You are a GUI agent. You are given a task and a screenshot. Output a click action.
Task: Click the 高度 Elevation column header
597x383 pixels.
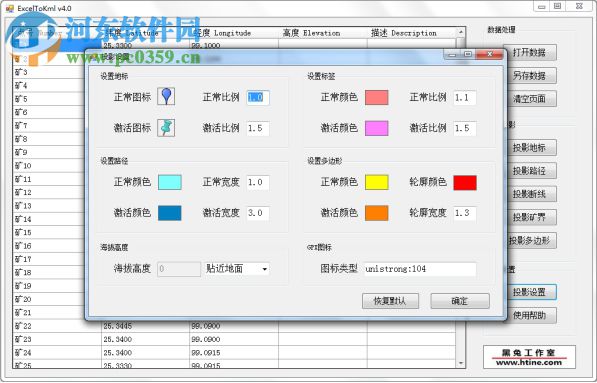[322, 33]
